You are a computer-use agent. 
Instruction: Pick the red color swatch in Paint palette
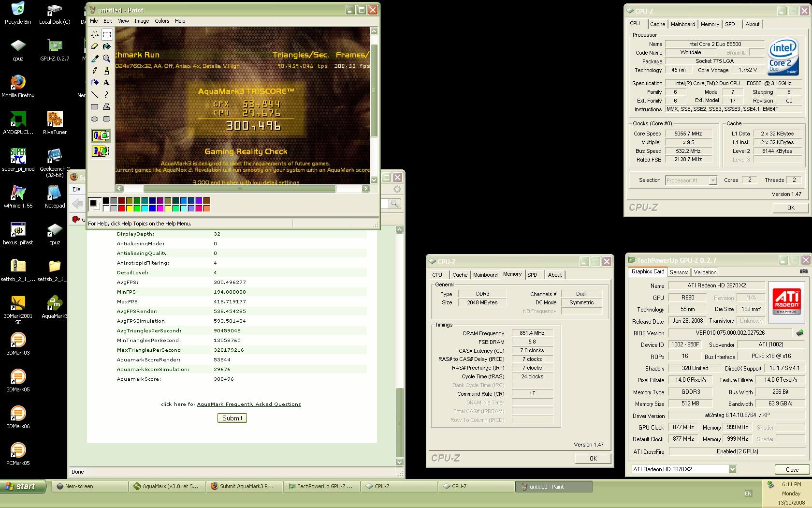(x=121, y=209)
